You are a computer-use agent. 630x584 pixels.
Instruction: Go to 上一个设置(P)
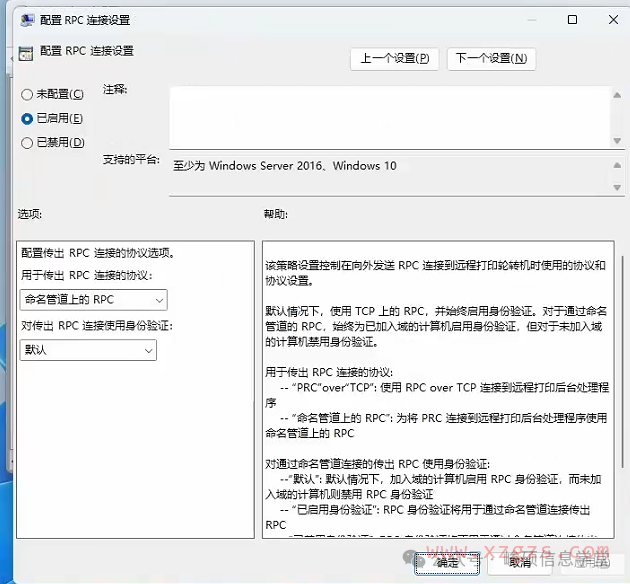point(396,58)
